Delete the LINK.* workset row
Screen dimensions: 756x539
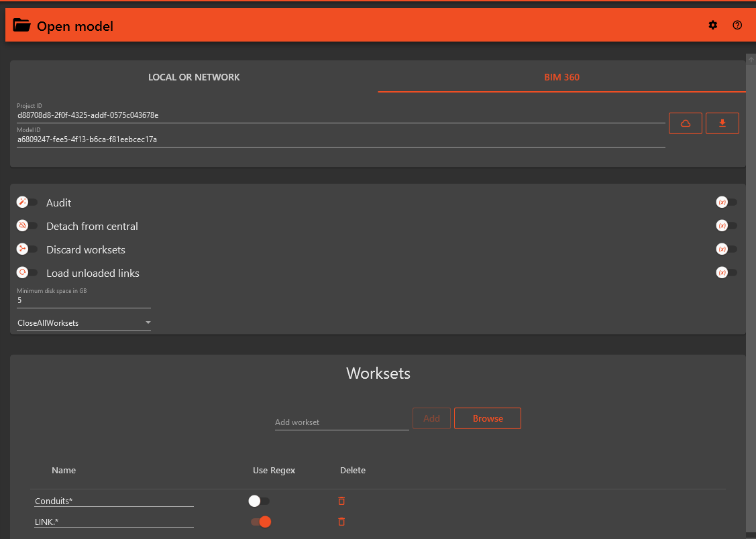[x=341, y=522]
